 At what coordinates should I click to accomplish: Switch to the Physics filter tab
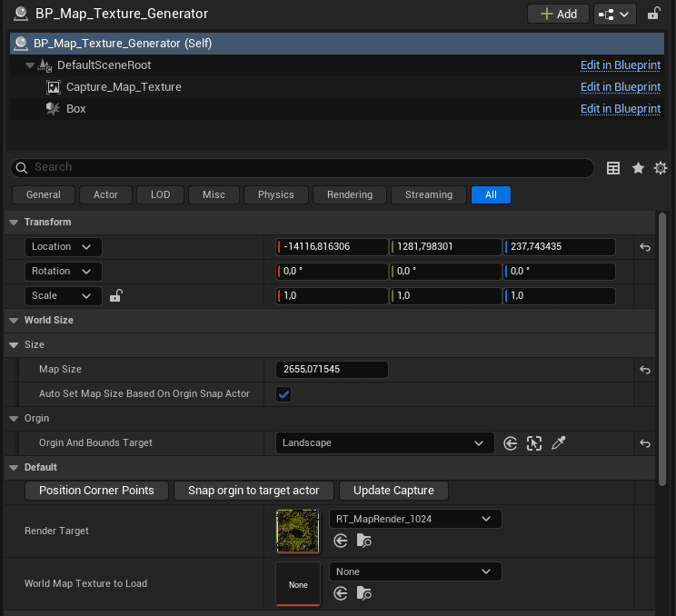[276, 194]
